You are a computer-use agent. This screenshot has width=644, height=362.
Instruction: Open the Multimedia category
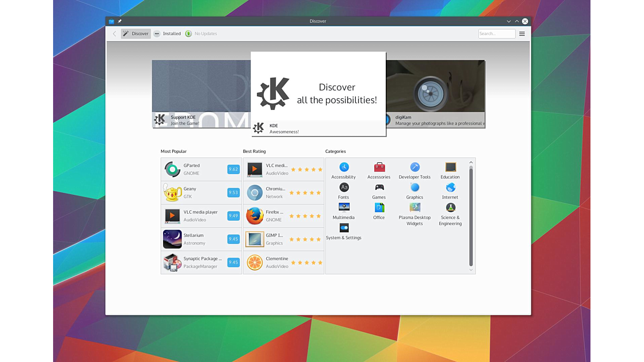[343, 211]
